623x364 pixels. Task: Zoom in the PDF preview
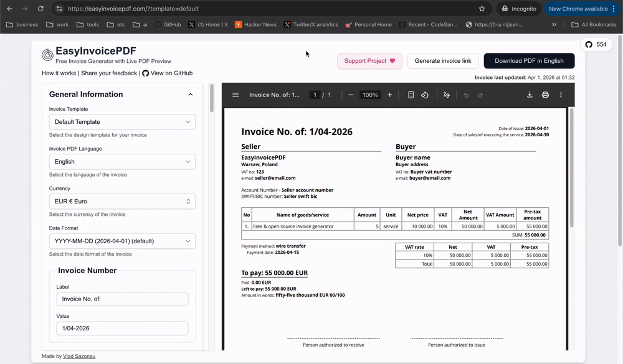pyautogui.click(x=390, y=95)
